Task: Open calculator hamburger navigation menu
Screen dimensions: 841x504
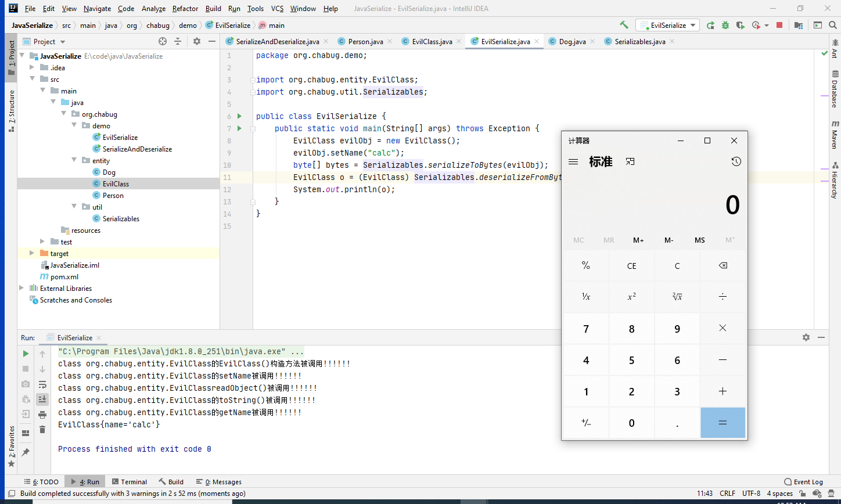Action: [573, 162]
